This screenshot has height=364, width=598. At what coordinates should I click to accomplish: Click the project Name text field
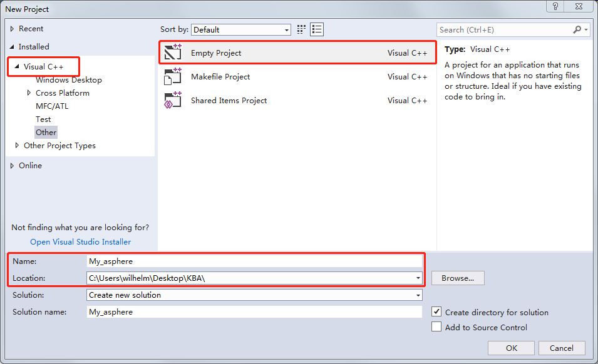click(254, 261)
